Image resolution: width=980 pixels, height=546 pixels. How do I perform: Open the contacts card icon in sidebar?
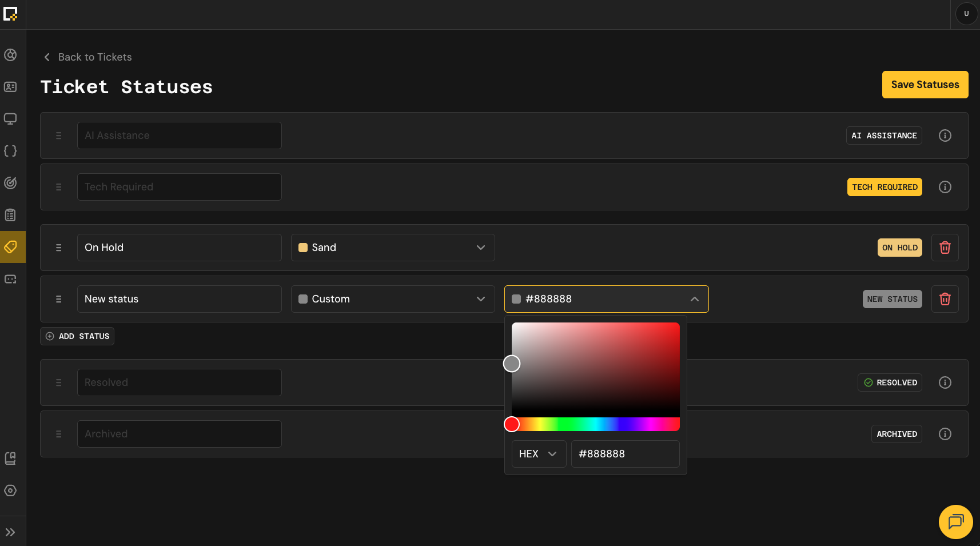tap(10, 87)
